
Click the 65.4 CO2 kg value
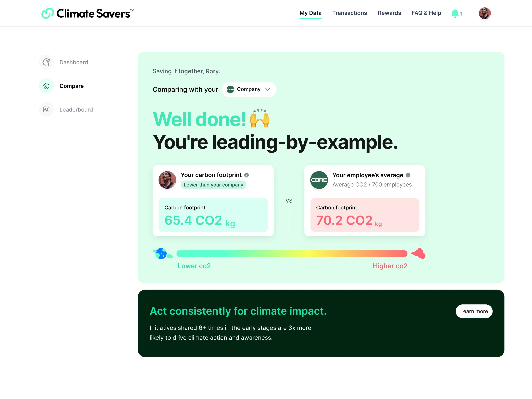200,221
